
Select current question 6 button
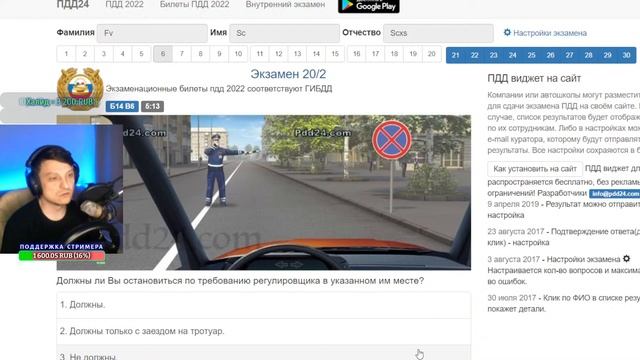pos(163,54)
